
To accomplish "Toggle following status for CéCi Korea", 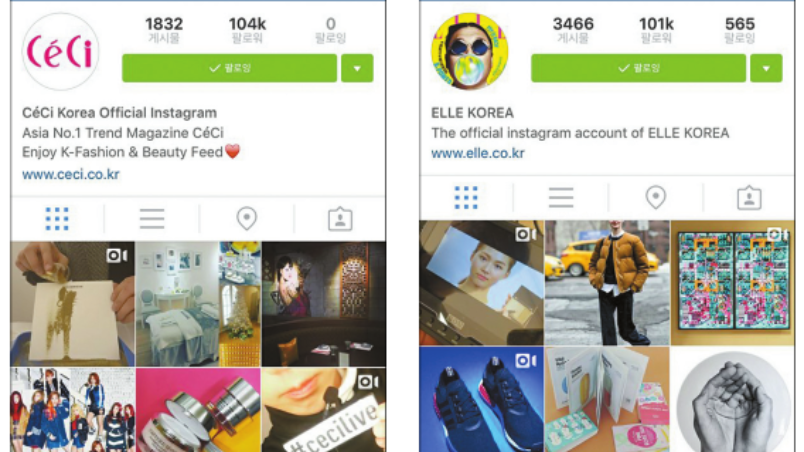I will pos(229,68).
